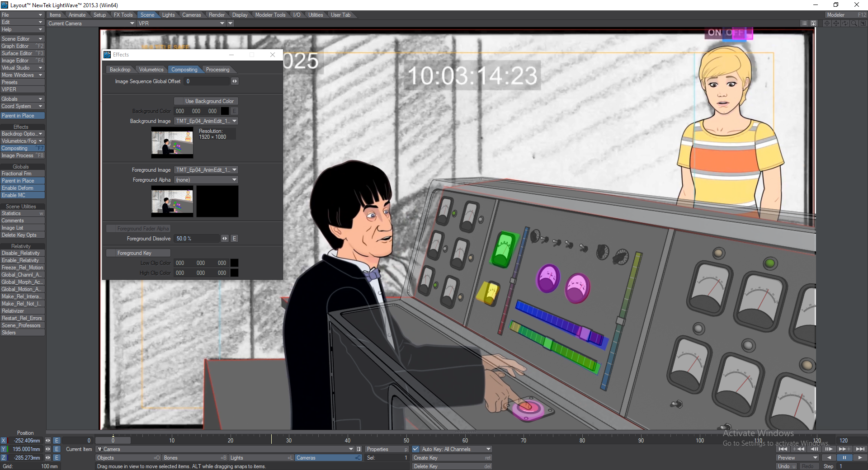Open Graph Editor

23,46
